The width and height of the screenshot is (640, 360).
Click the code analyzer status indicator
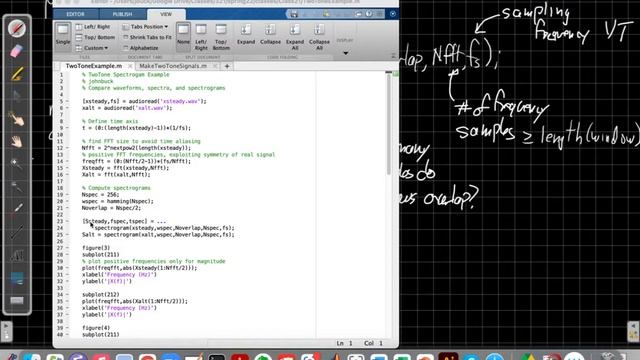coord(395,74)
